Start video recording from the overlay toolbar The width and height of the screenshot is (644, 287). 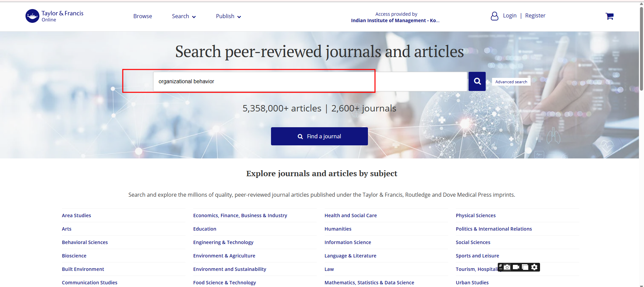(516, 267)
